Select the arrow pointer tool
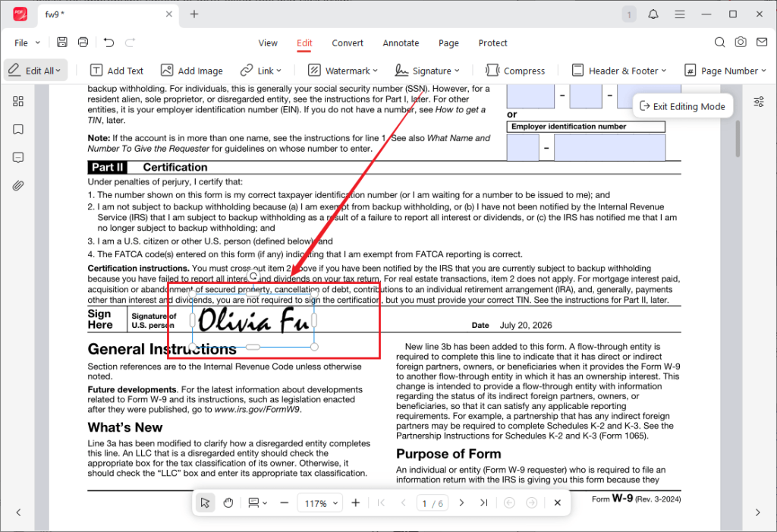This screenshot has width=777, height=532. [x=205, y=502]
